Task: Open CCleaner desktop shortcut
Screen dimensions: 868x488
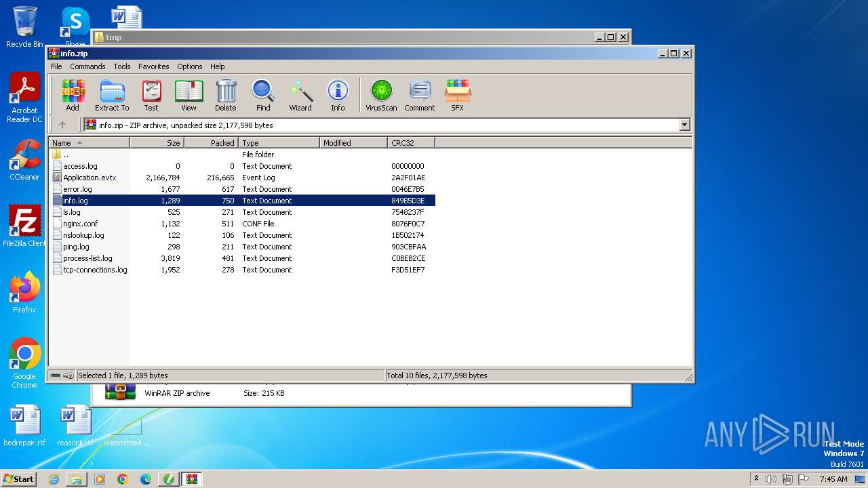Action: pyautogui.click(x=24, y=160)
